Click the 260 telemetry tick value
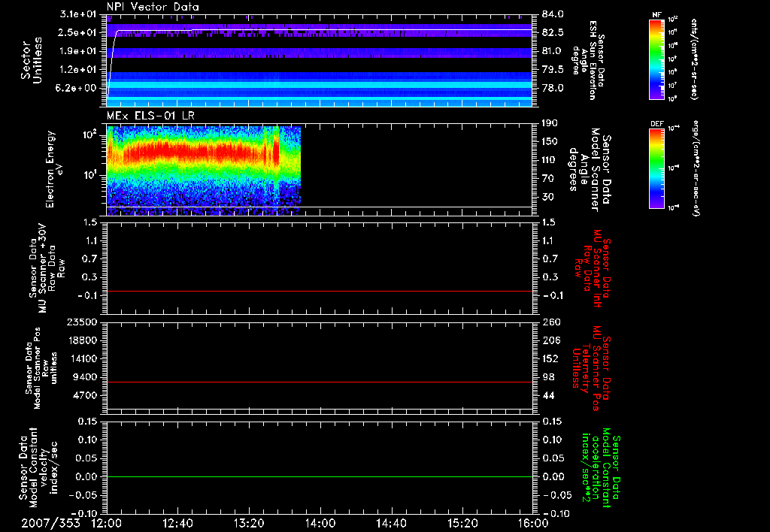 pos(550,322)
